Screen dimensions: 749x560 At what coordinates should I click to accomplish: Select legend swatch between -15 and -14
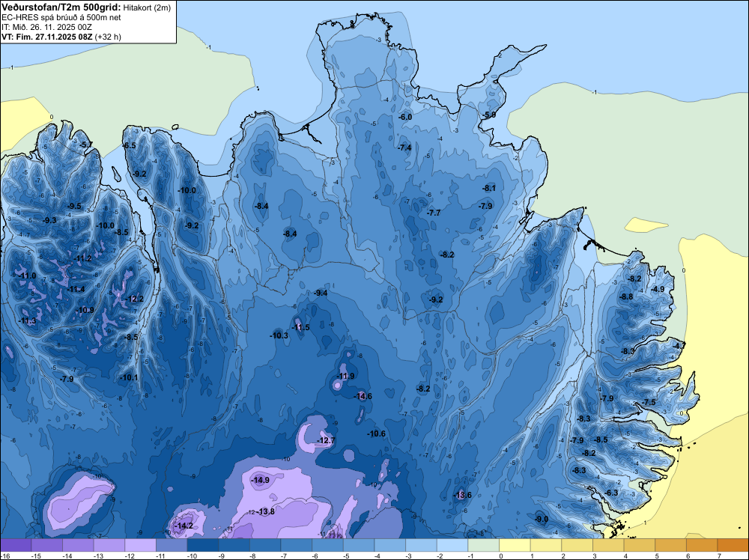point(46,545)
